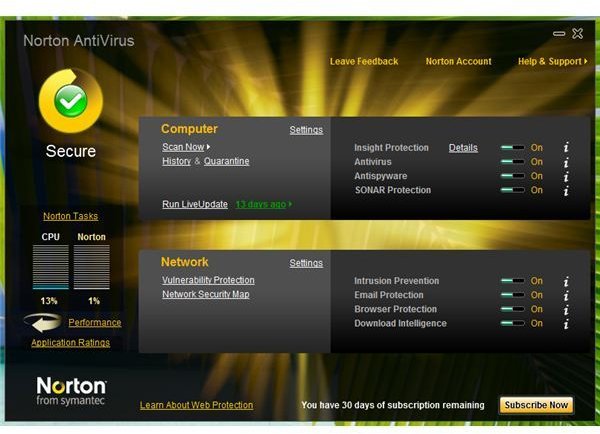Click the Network section heading
Screen dimensions: 600x434
185,262
